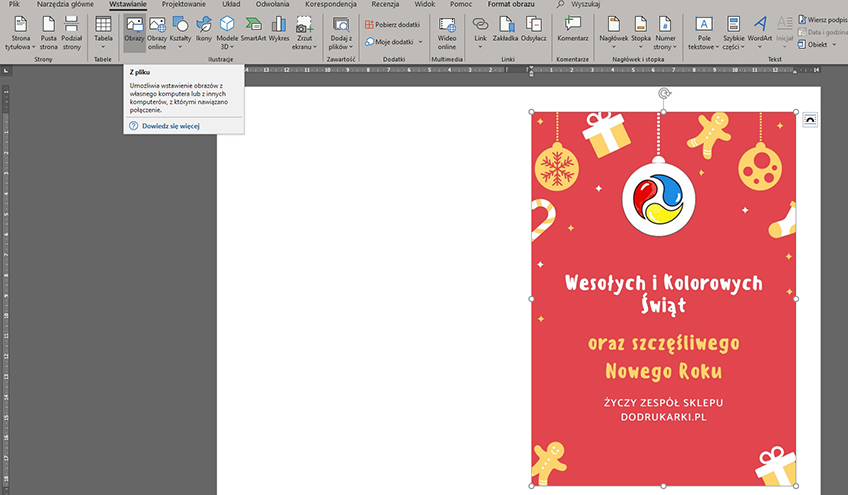This screenshot has height=495, width=848.
Task: Insert Modele 3D
Action: pos(227,33)
